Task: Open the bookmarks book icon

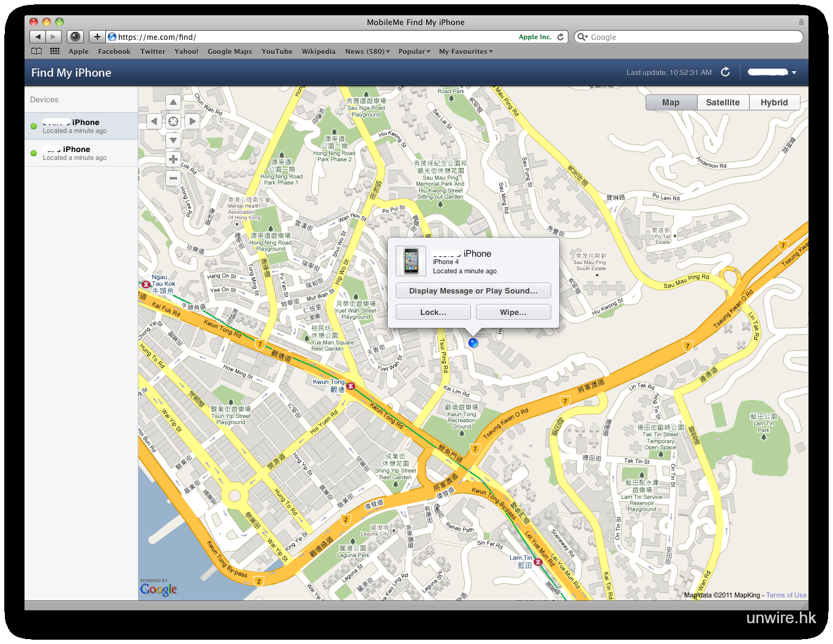Action: click(37, 51)
